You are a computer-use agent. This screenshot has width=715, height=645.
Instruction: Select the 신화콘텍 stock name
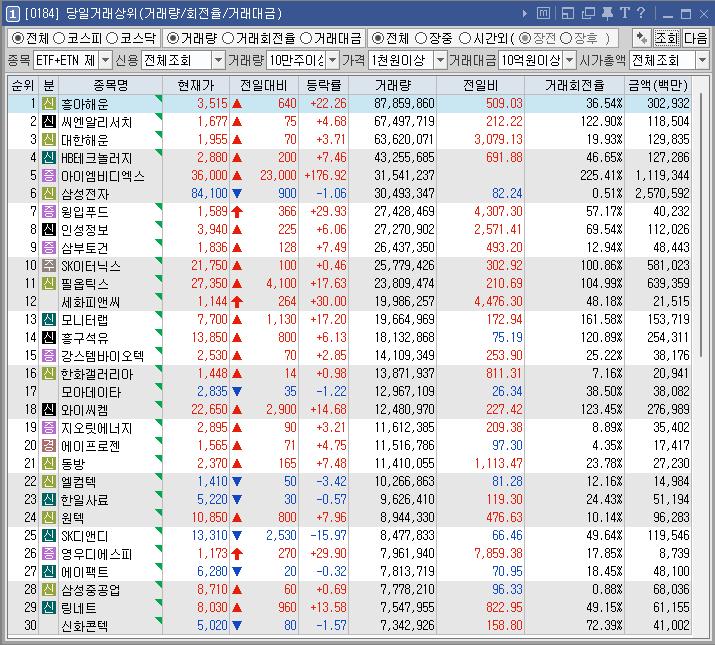[85, 625]
